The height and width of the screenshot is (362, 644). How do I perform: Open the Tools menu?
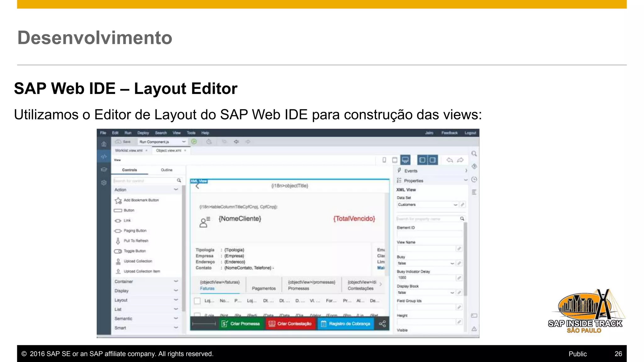click(x=191, y=133)
